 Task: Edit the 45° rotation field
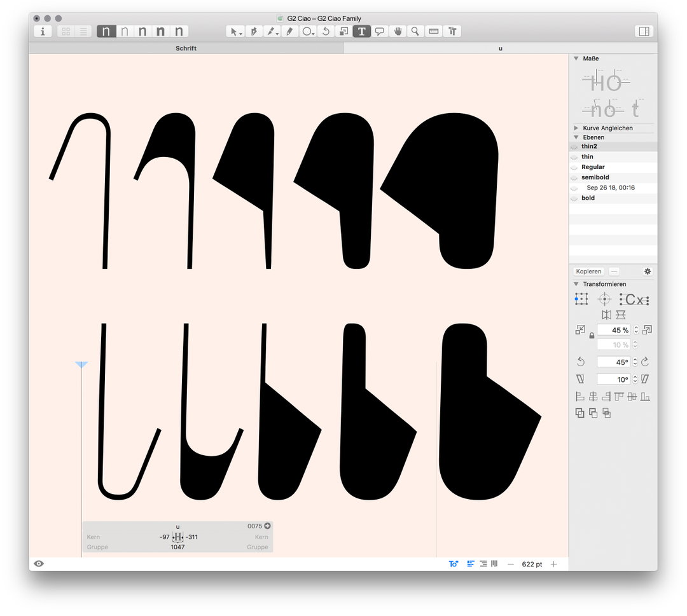(x=614, y=362)
